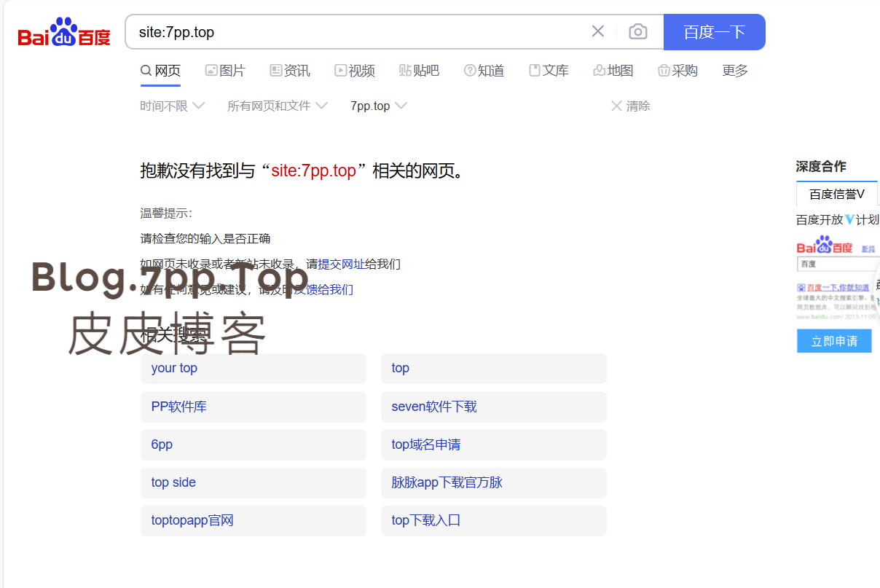Click the 立即申请 button
The image size is (880, 588).
tap(834, 341)
